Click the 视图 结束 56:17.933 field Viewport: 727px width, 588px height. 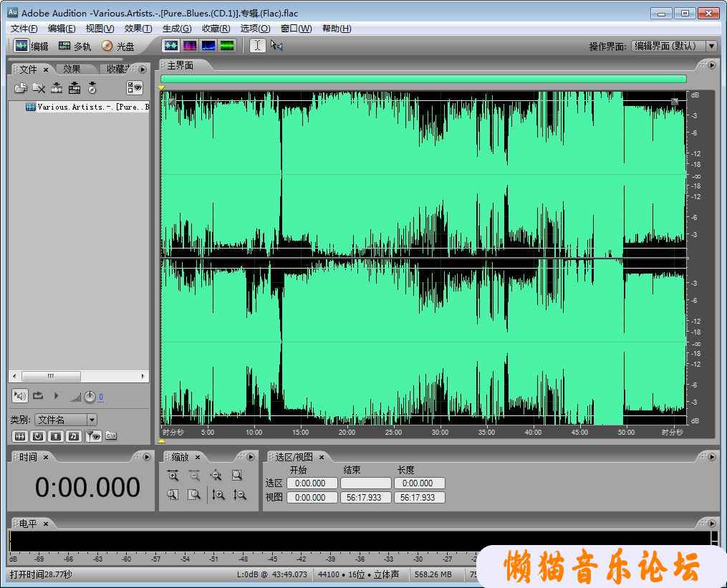click(366, 498)
